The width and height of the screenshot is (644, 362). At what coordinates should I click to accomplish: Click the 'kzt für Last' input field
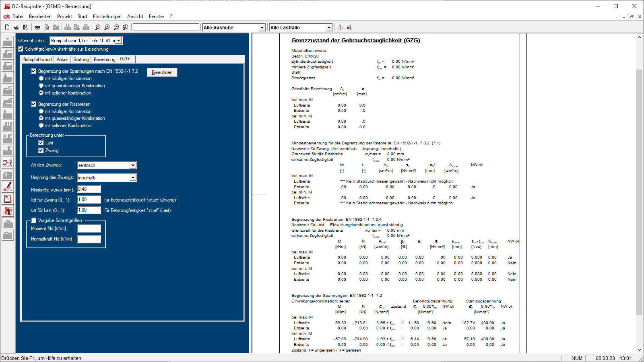point(89,210)
